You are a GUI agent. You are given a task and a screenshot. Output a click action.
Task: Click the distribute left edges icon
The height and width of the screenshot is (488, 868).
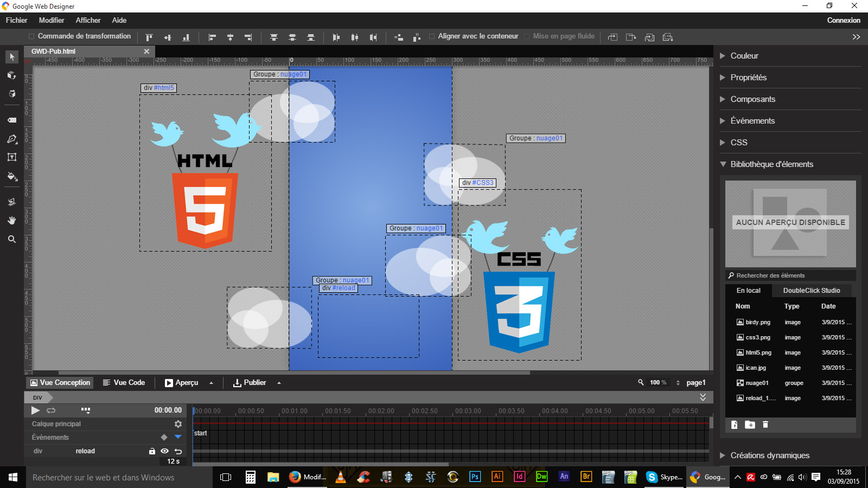click(x=336, y=37)
